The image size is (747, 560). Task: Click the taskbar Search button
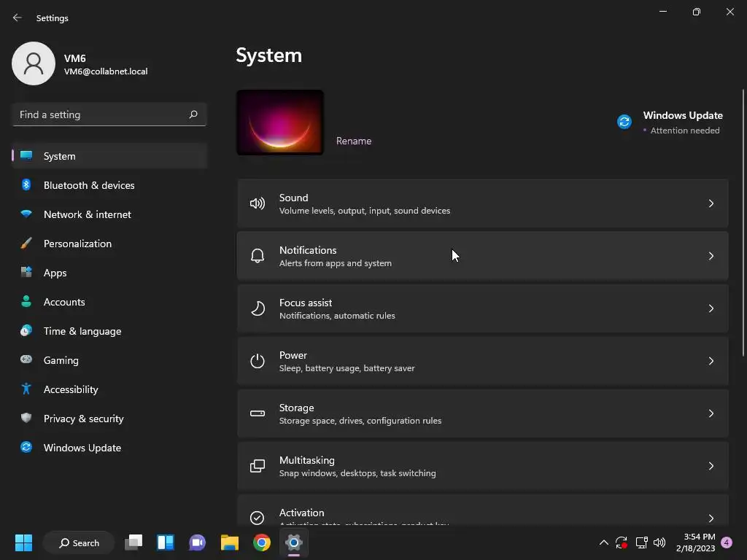pyautogui.click(x=79, y=542)
